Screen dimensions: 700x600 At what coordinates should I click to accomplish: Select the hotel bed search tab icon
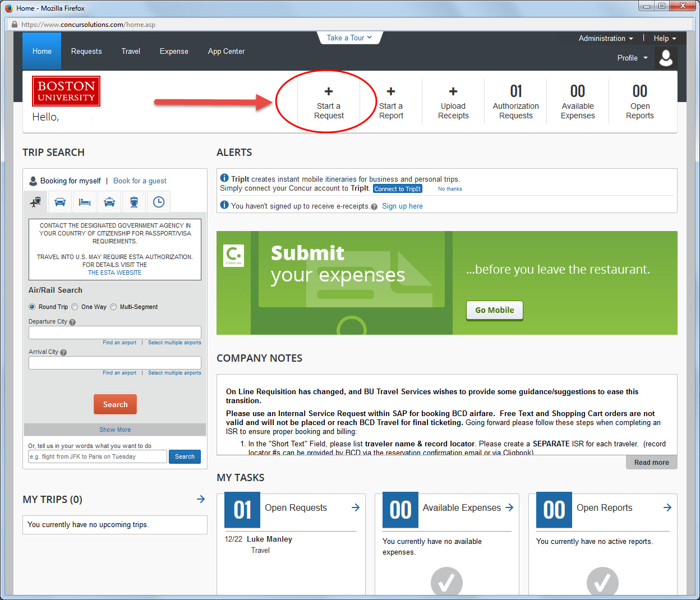click(x=85, y=202)
